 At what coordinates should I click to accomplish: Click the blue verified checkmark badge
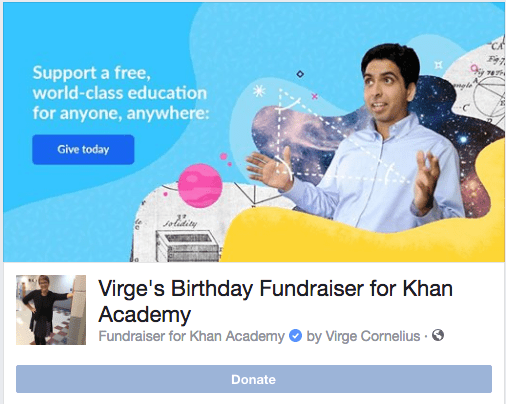click(x=295, y=336)
